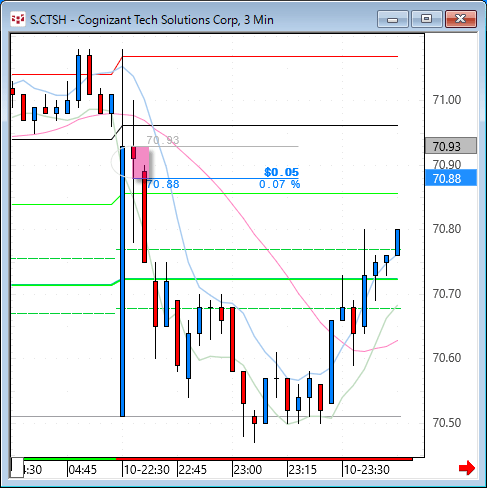Minimize the S.CTSH chart window
The height and width of the screenshot is (488, 487).
[393, 19]
